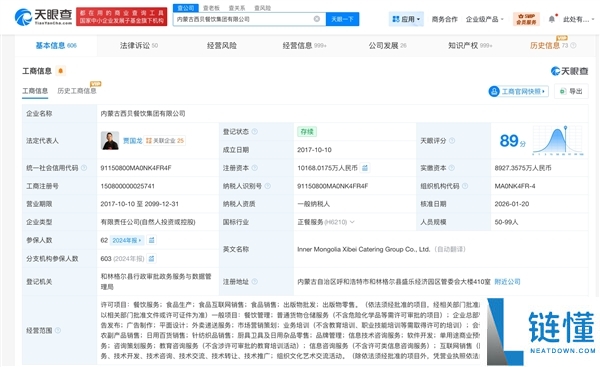Image resolution: width=600 pixels, height=367 pixels.
Task: Click the establishment date 2017-10-10
Action: pos(314,150)
